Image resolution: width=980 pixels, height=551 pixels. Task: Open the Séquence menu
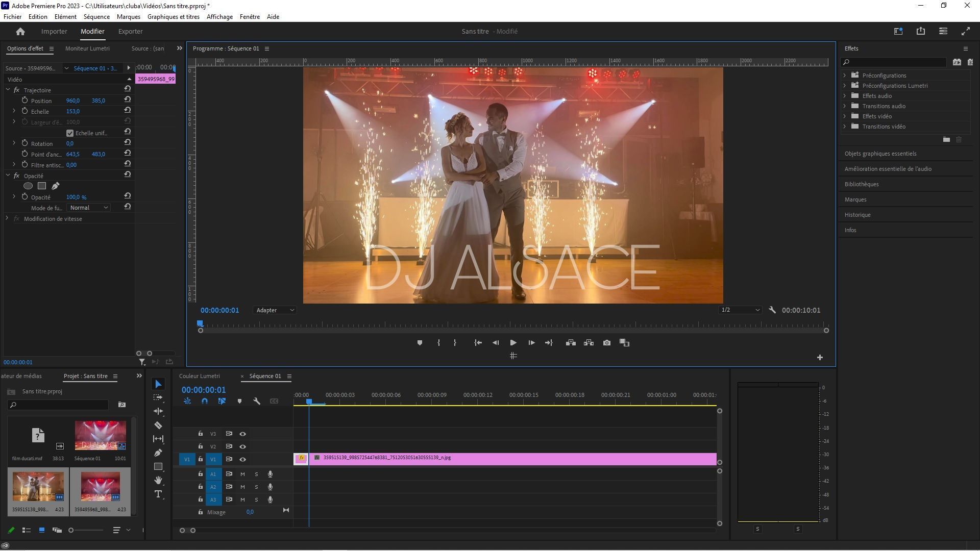coord(96,17)
